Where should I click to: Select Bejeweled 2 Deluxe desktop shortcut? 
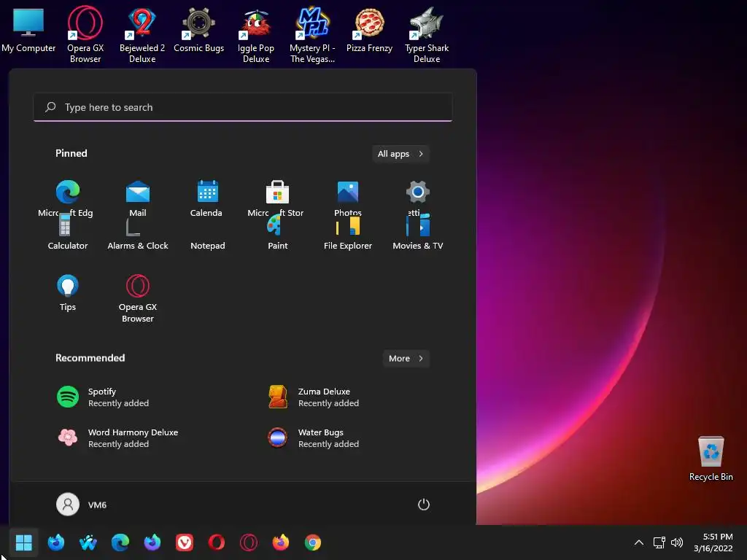coord(142,34)
